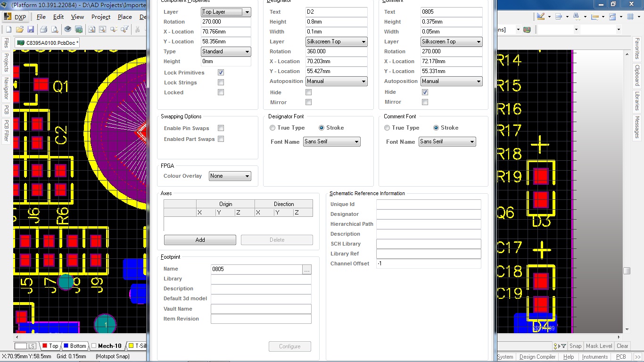Click the white Mech-10 layer color swatch

point(94,346)
